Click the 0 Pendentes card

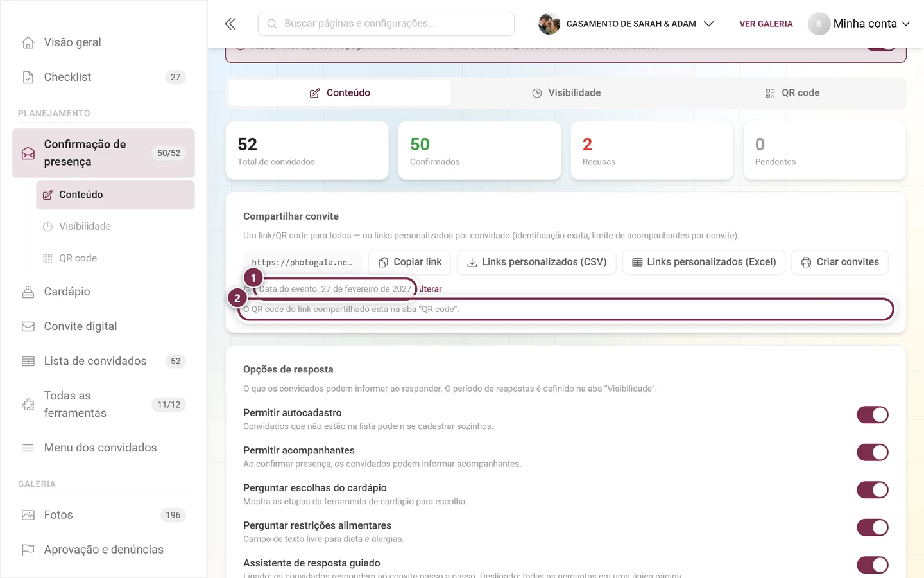(825, 151)
